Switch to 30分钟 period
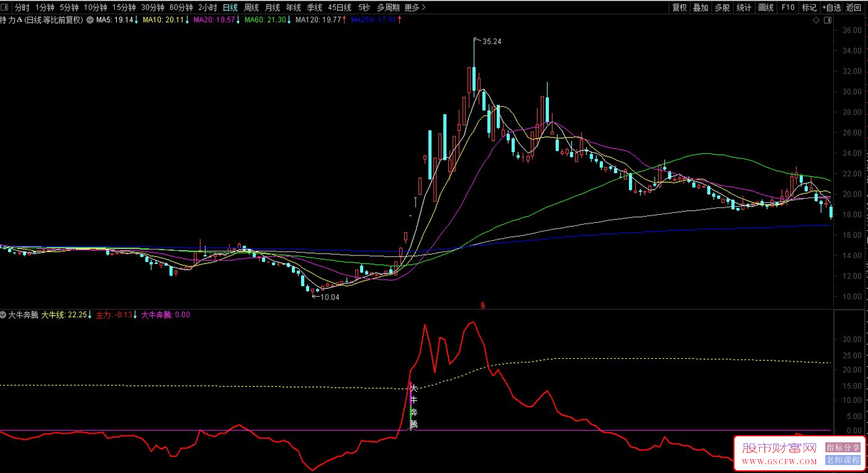 click(153, 8)
